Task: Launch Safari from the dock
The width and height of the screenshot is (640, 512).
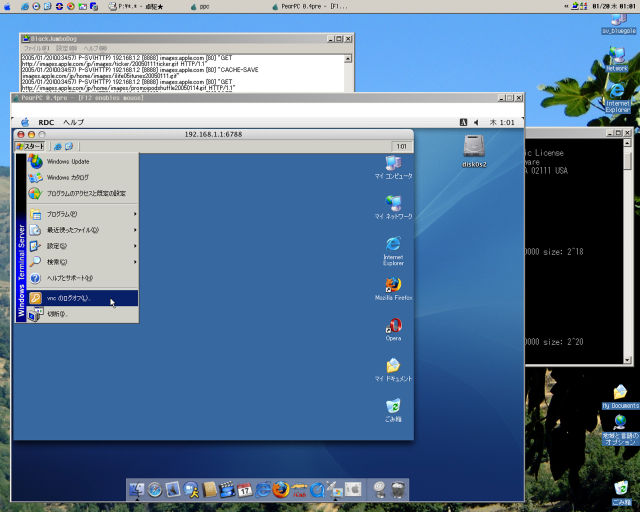Action: coord(155,490)
